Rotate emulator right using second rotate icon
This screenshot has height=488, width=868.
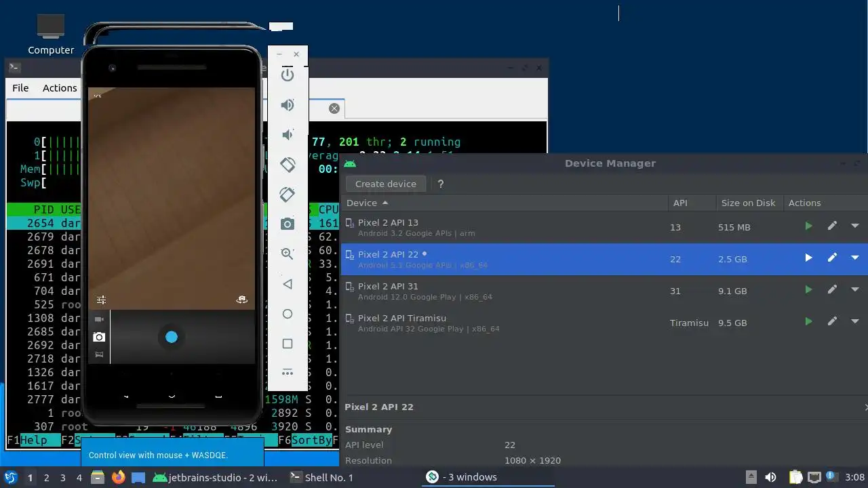point(288,195)
